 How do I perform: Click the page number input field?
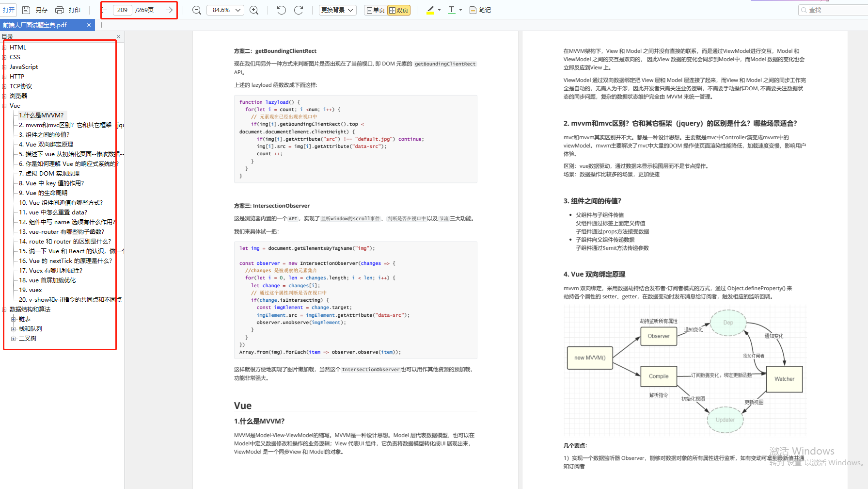pyautogui.click(x=123, y=10)
